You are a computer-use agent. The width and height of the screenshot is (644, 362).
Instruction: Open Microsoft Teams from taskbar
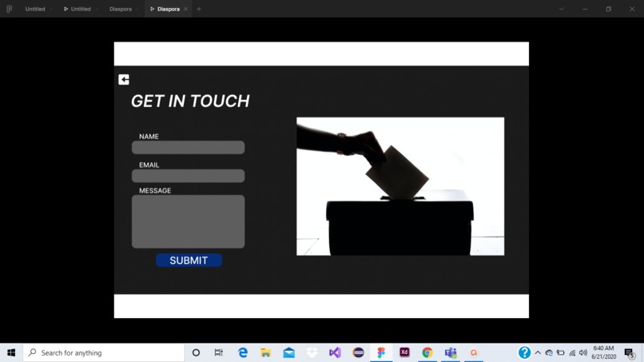pyautogui.click(x=451, y=352)
